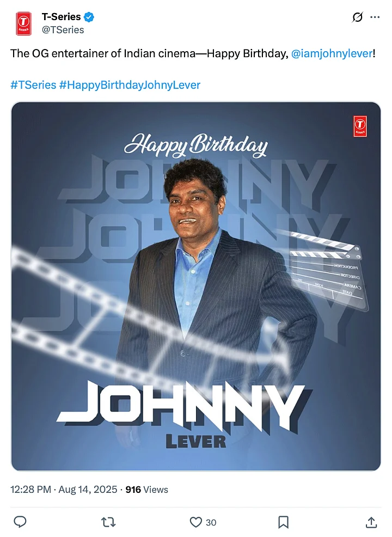Image resolution: width=392 pixels, height=537 pixels.
Task: Click the @TSeries handle
Action: [x=63, y=30]
